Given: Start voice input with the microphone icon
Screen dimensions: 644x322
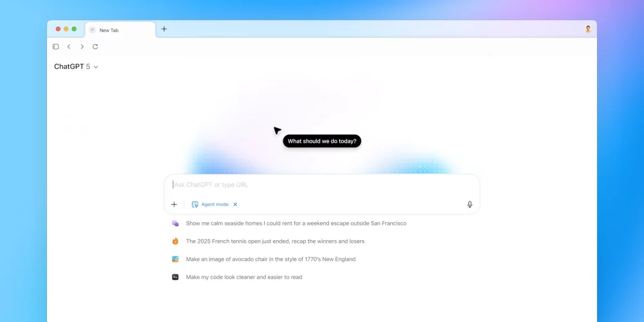Looking at the screenshot, I should [470, 205].
